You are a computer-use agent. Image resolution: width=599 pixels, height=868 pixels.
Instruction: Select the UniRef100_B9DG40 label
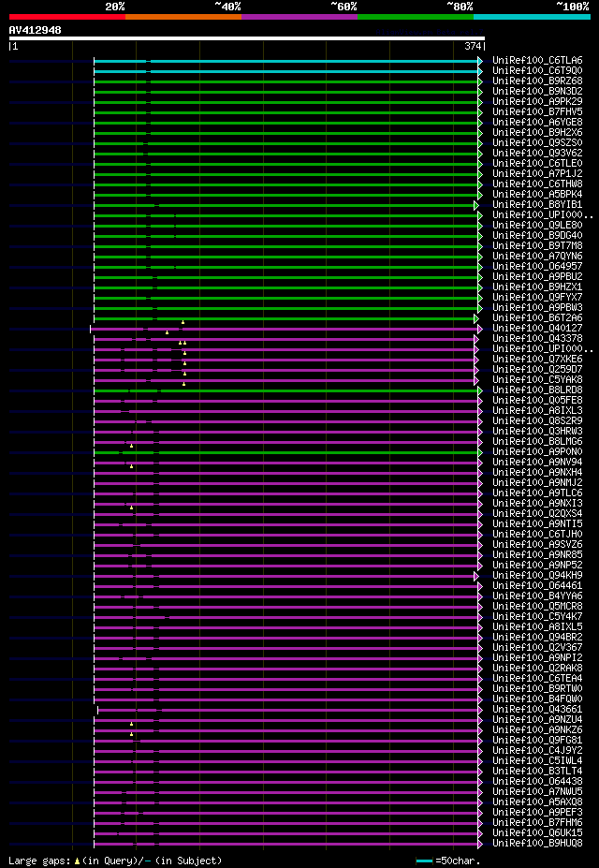point(537,235)
